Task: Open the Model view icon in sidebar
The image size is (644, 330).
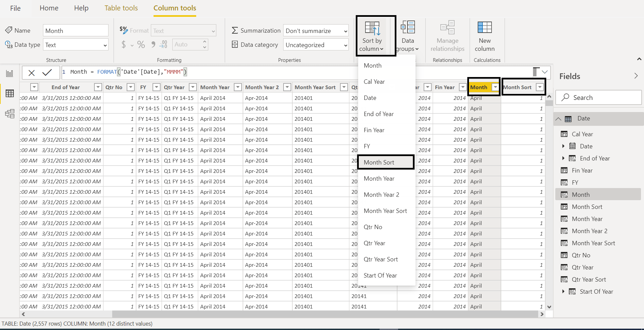Action: [10, 114]
